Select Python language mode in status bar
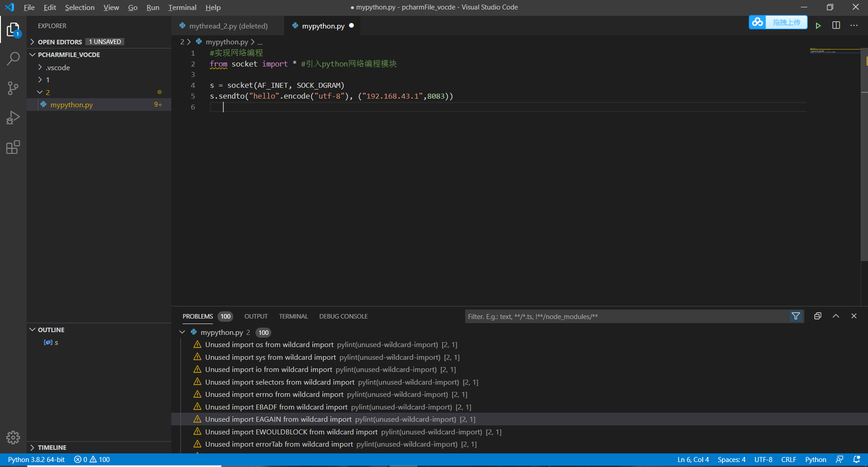Image resolution: width=868 pixels, height=467 pixels. (x=816, y=459)
